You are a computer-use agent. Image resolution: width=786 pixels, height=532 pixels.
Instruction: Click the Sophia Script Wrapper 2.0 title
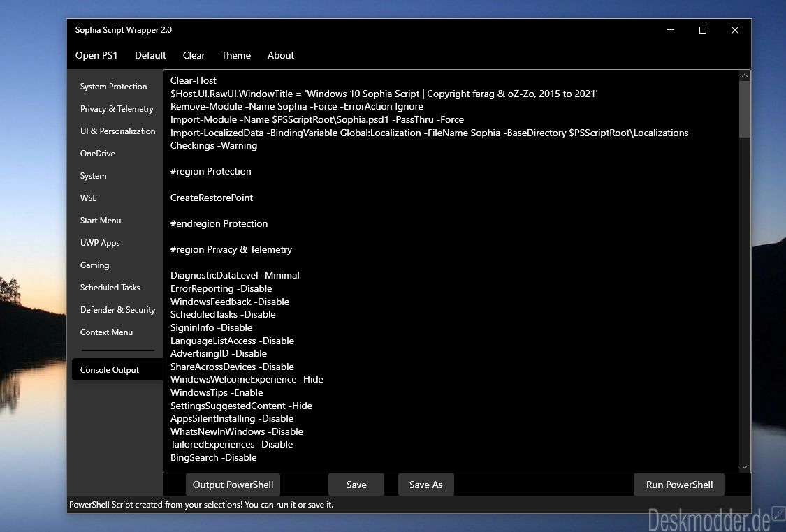pyautogui.click(x=123, y=30)
